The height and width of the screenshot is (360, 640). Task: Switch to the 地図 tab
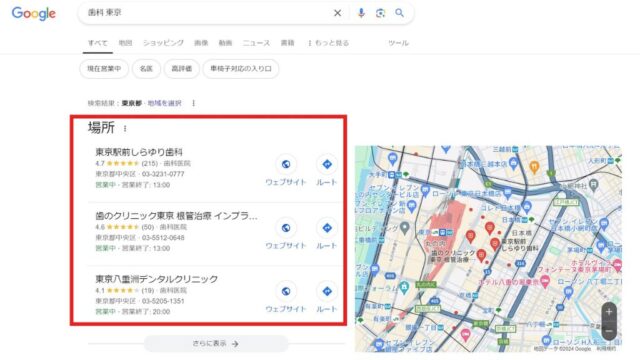click(125, 43)
